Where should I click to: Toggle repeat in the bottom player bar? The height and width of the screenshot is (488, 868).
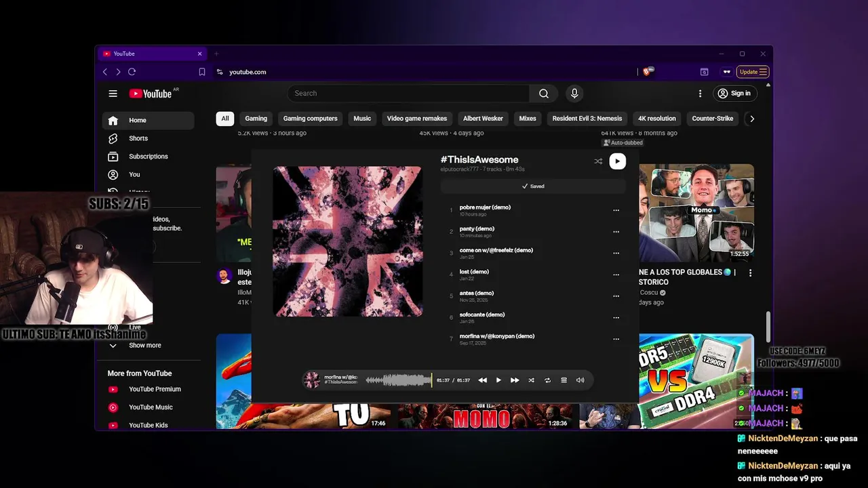pyautogui.click(x=547, y=380)
